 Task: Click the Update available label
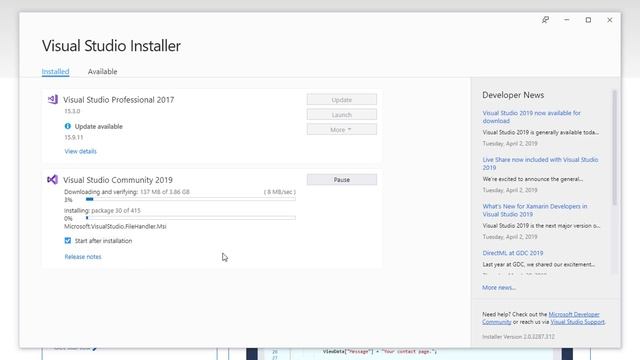[x=98, y=126]
